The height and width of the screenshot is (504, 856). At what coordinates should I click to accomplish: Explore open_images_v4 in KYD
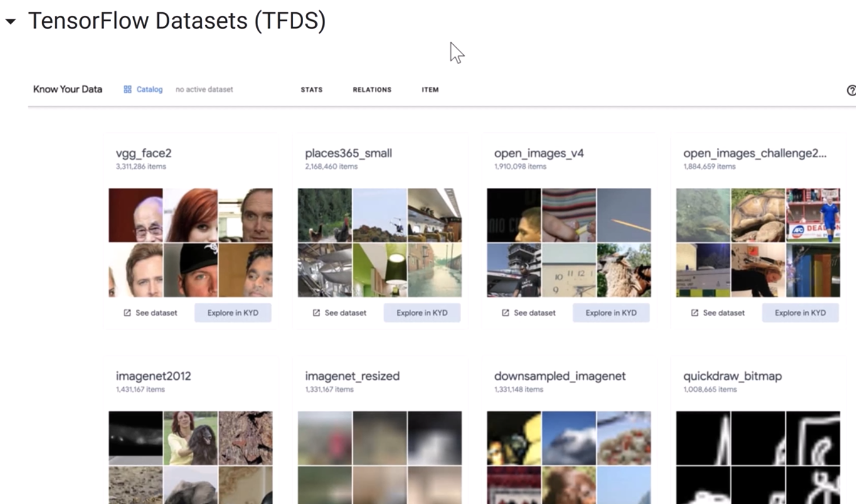click(x=611, y=313)
